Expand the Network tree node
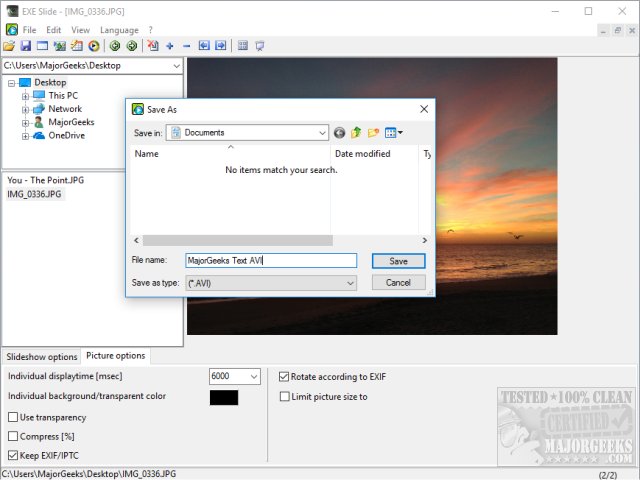This screenshot has height=480, width=640. pos(25,110)
